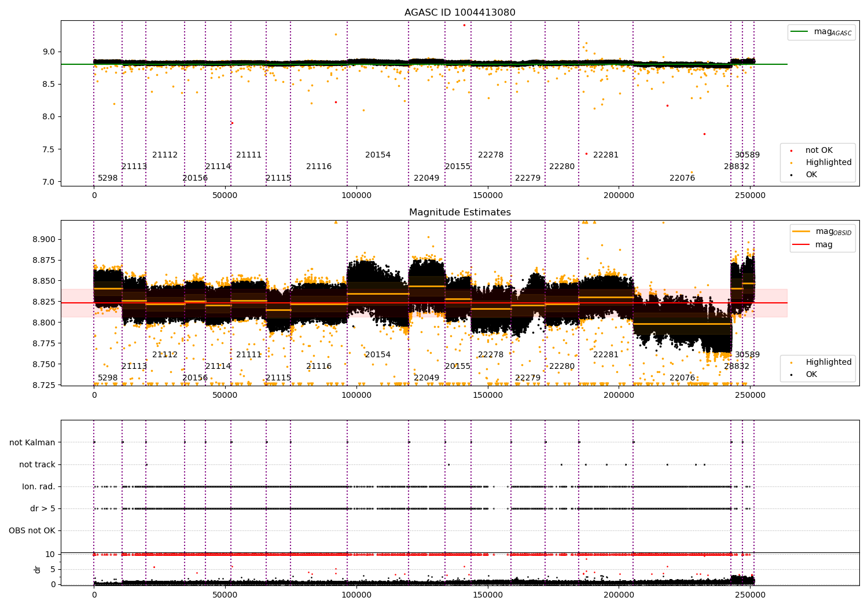Click the red 'mag' legend entry in middle plot
This screenshot has width=868, height=608.
[824, 245]
